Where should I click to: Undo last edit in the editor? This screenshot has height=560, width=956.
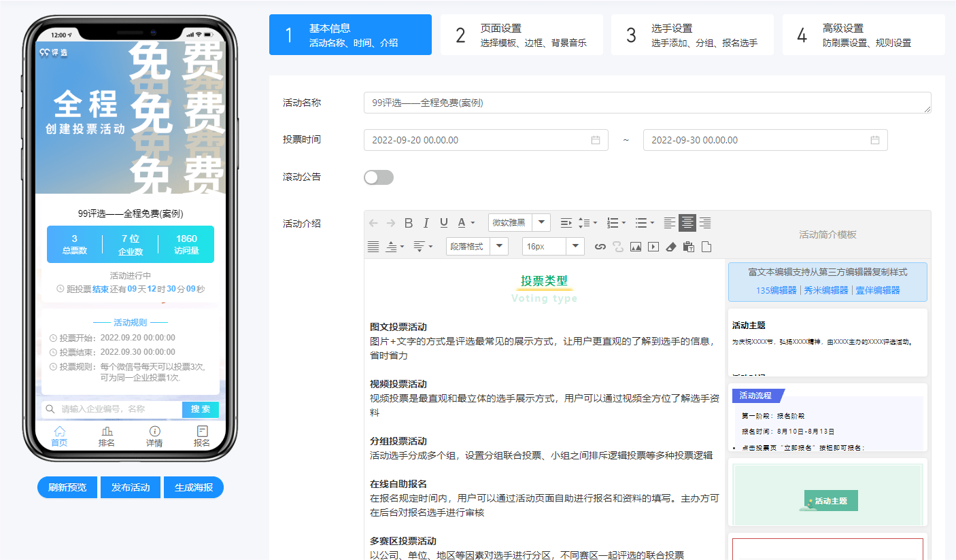coord(373,223)
